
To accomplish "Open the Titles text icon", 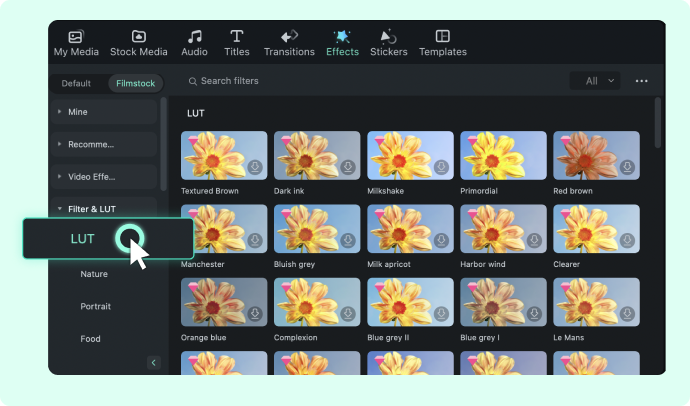I will pyautogui.click(x=237, y=37).
